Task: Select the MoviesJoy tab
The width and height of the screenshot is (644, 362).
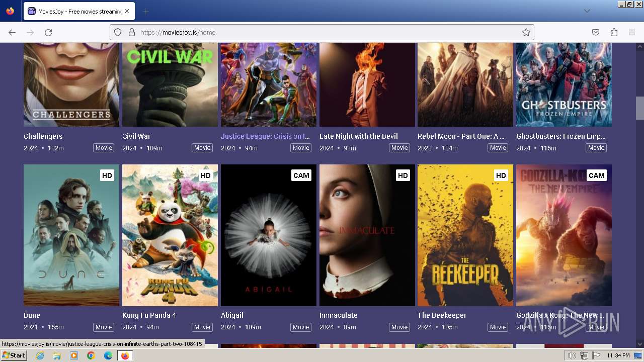Action: point(78,11)
